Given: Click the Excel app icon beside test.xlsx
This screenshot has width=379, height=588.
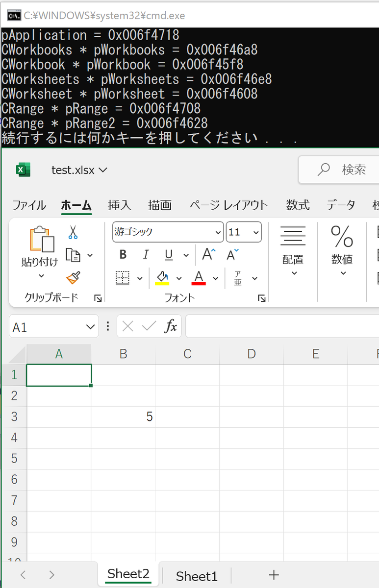Looking at the screenshot, I should pos(23,170).
